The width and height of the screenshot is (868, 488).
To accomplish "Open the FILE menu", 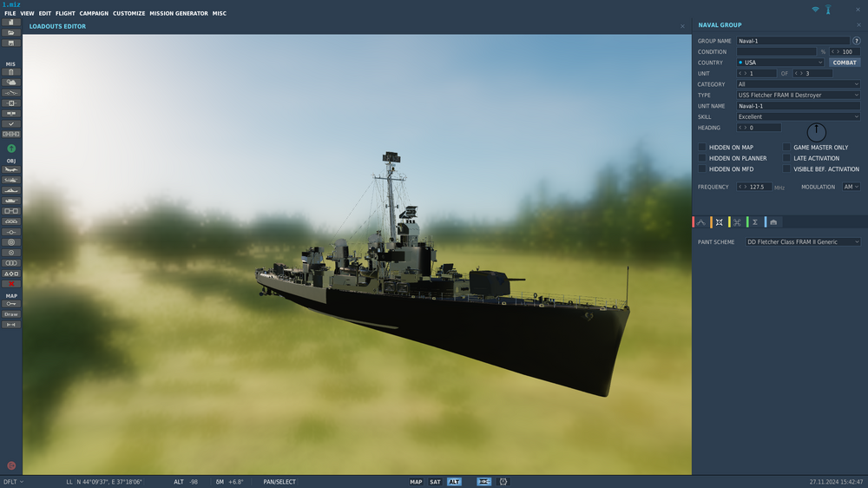I will 10,13.
